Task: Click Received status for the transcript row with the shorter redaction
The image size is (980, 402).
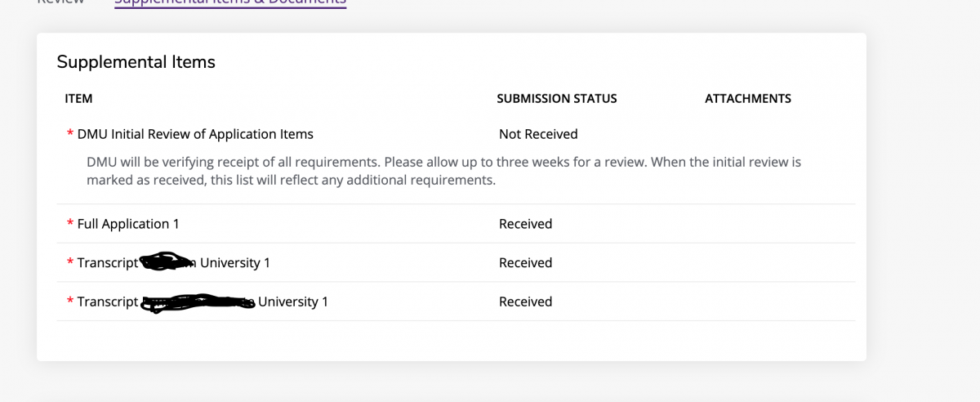Action: point(526,263)
